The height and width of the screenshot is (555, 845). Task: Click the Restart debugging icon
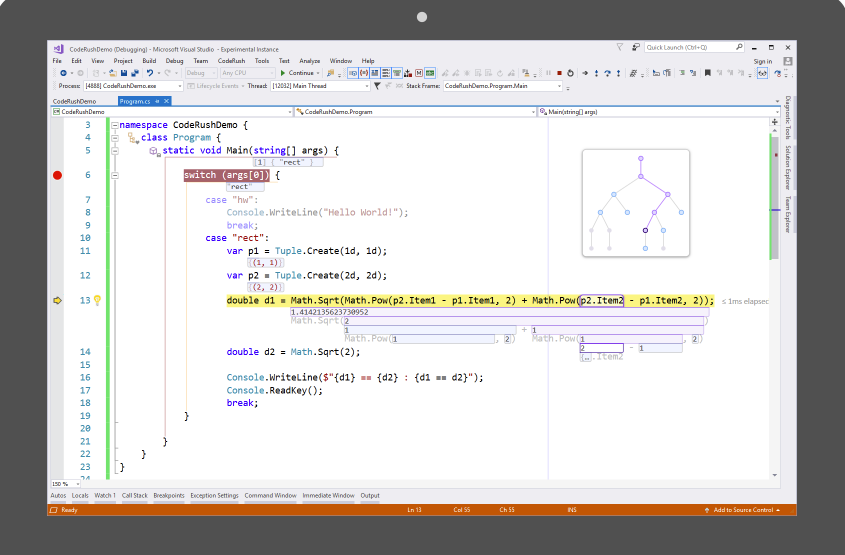tap(570, 73)
